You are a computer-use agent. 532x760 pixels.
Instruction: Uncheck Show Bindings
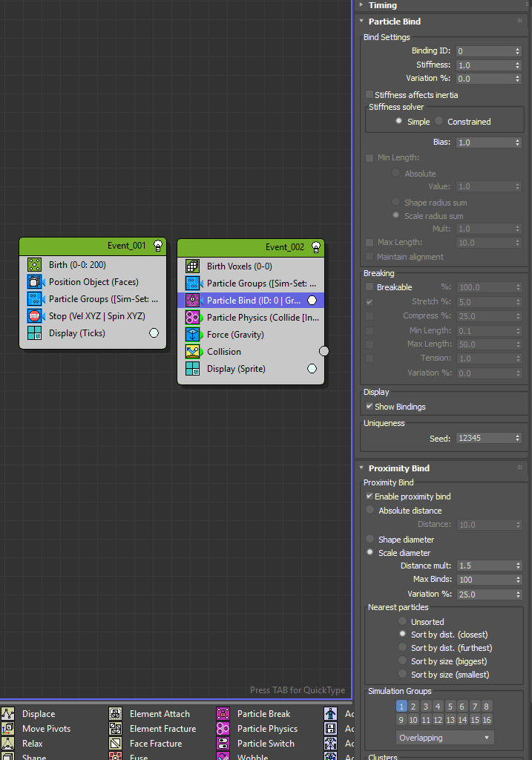click(x=370, y=407)
